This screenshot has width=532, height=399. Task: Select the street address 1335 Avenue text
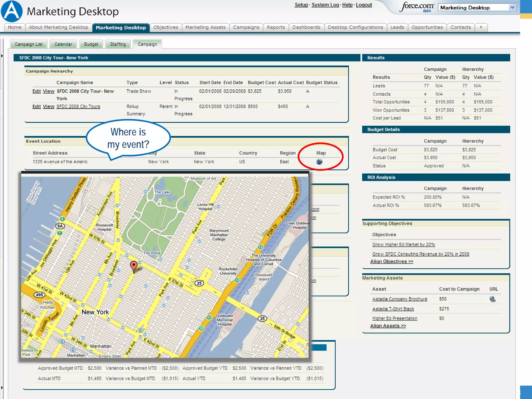click(60, 162)
